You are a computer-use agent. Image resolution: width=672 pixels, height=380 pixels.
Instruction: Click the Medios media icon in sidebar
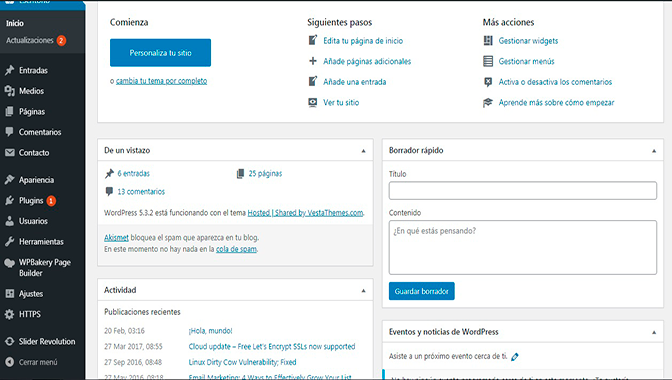[9, 91]
